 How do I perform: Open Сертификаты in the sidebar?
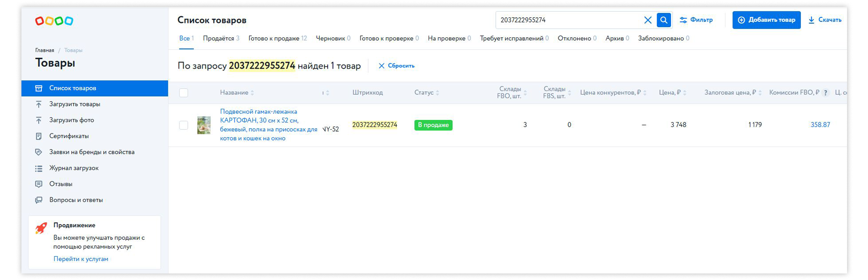point(69,136)
